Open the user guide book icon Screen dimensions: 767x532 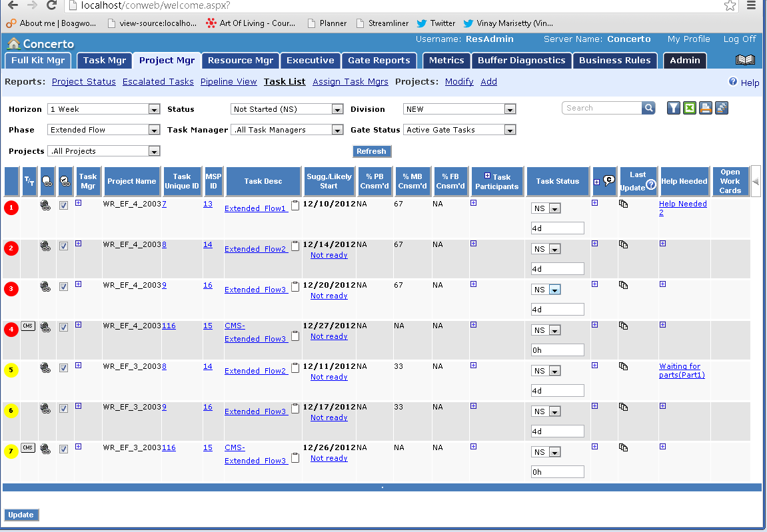[745, 60]
